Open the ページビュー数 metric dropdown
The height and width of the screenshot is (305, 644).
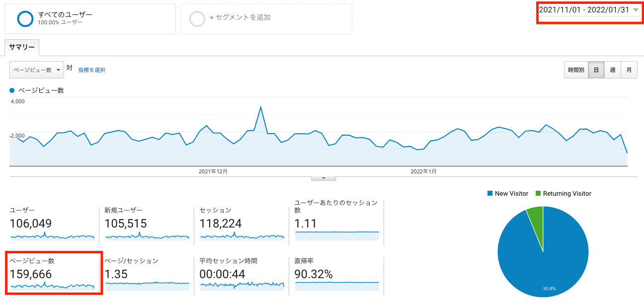coord(37,70)
